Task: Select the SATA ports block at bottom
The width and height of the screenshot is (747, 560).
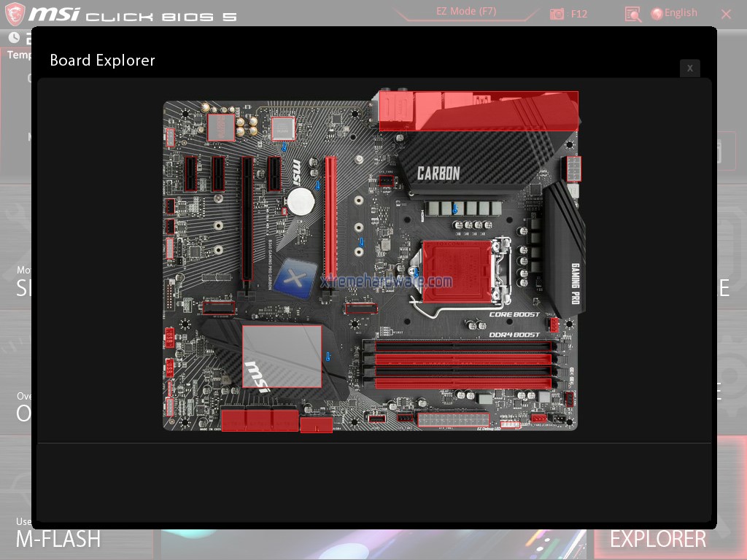Action: 260,420
